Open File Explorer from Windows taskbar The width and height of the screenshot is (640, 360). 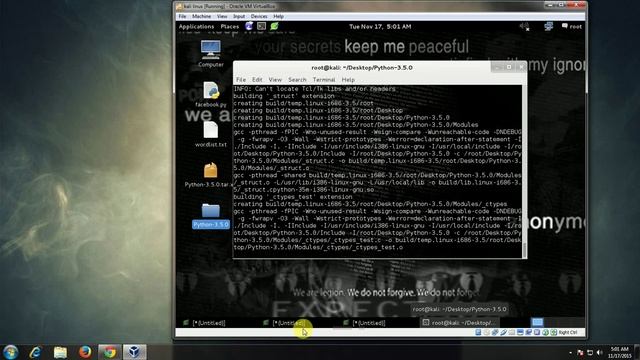60,352
